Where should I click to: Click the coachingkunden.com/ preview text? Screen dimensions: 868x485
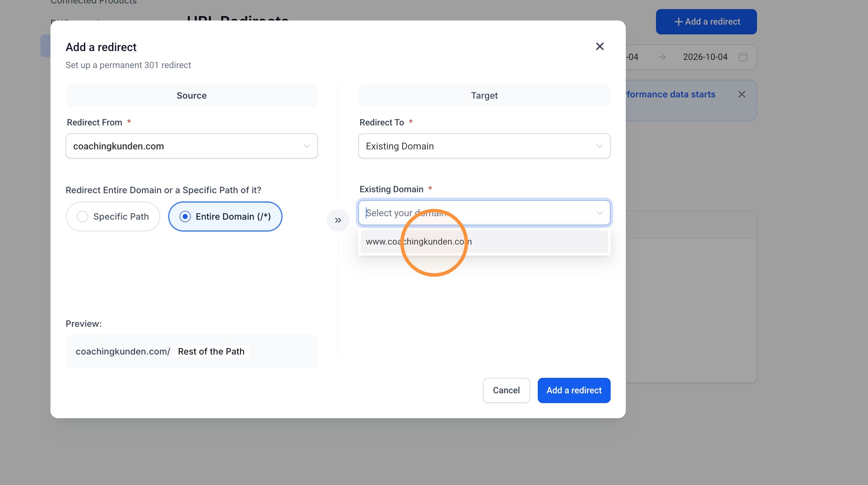pos(123,351)
